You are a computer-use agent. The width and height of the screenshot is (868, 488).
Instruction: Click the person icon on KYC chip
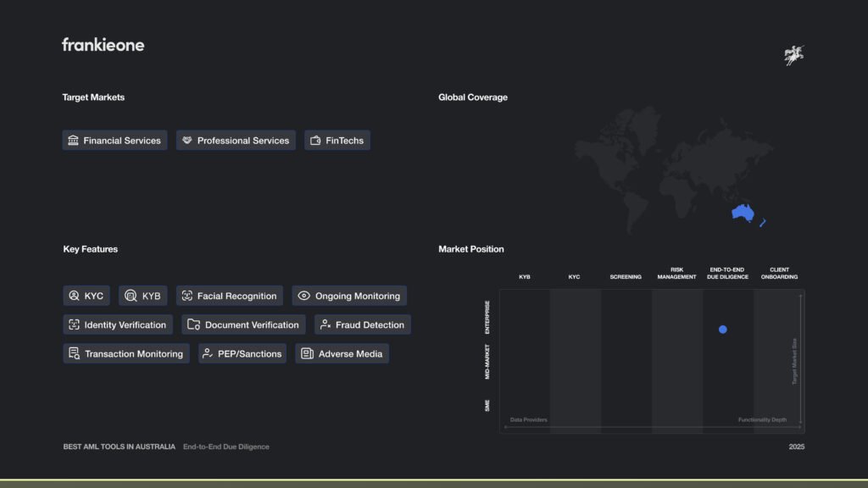pos(75,296)
